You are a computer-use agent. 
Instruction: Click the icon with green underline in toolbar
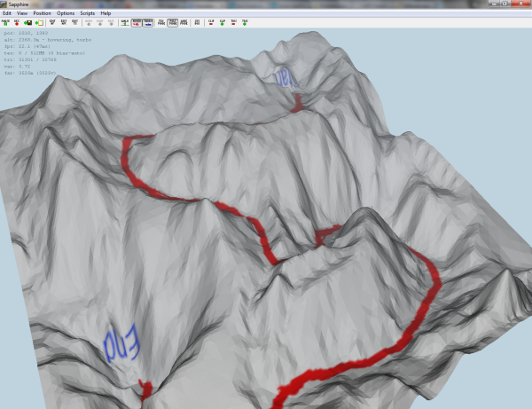[123, 22]
